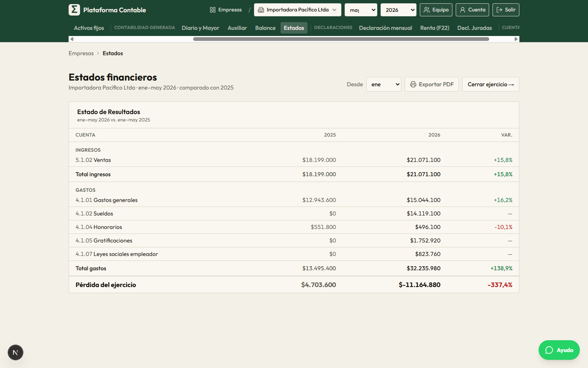Image resolution: width=588 pixels, height=368 pixels.
Task: Open the Decl. Juradas tab
Action: coord(474,28)
